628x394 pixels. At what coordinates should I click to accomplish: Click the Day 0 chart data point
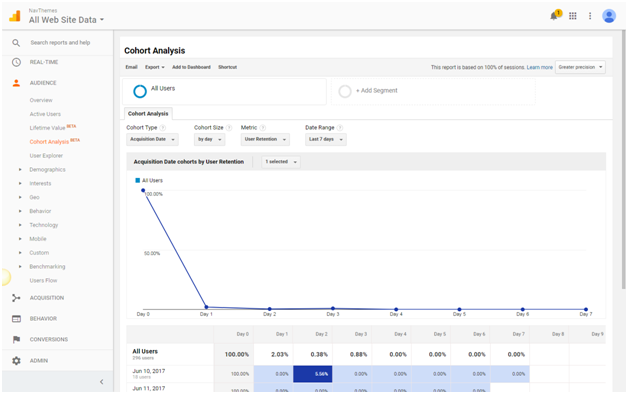[x=143, y=191]
